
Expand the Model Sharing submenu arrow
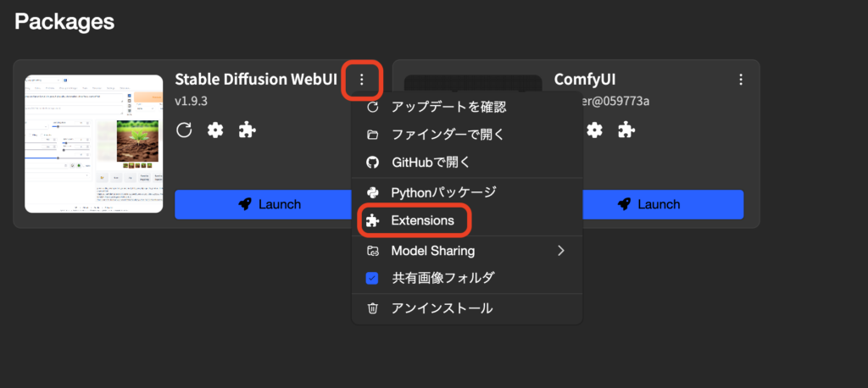(559, 251)
